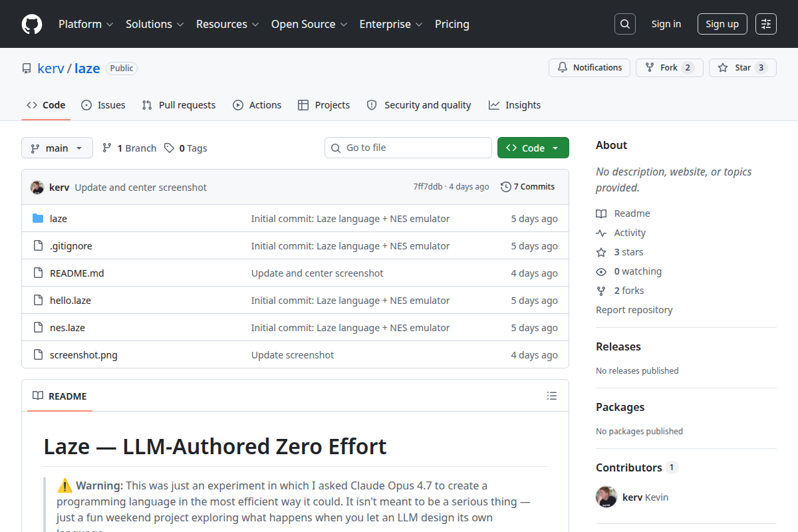Viewport: 798px width, 532px height.
Task: Open the Contributors heading link
Action: pos(636,467)
